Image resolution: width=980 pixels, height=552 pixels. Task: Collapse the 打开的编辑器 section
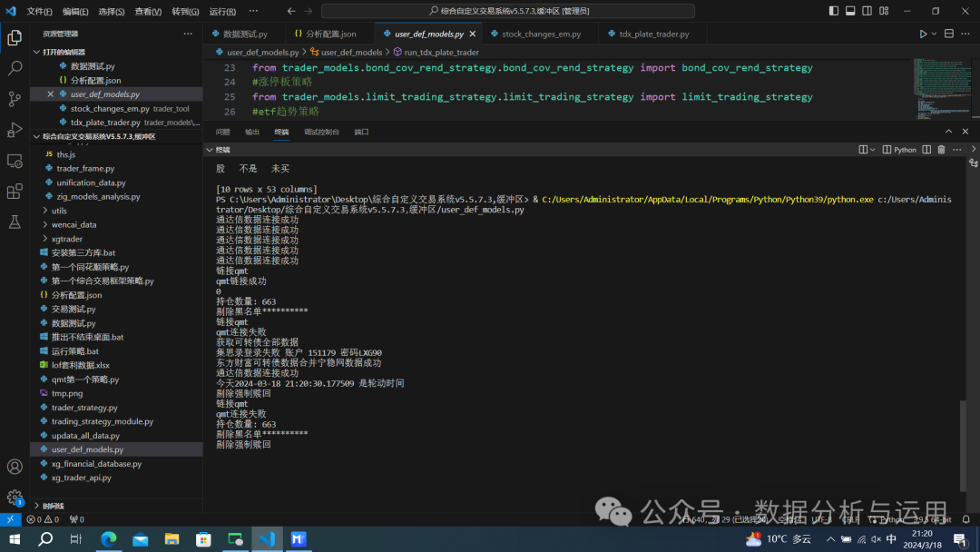pyautogui.click(x=116, y=52)
